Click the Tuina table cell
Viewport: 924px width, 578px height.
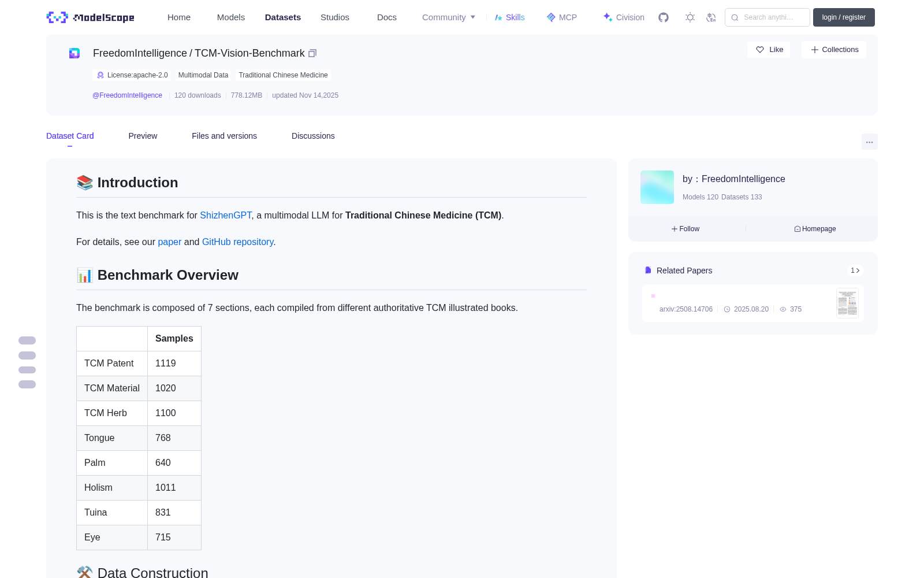point(112,513)
